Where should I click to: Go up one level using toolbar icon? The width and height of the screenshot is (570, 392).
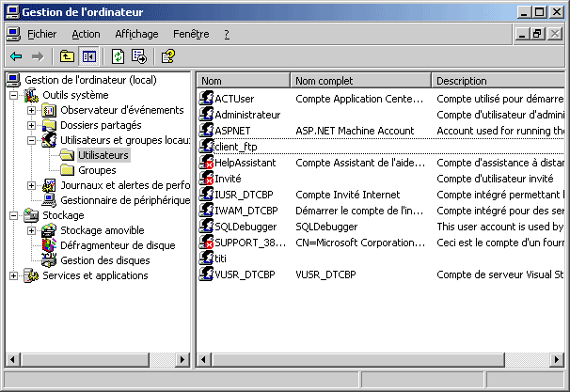[x=67, y=56]
